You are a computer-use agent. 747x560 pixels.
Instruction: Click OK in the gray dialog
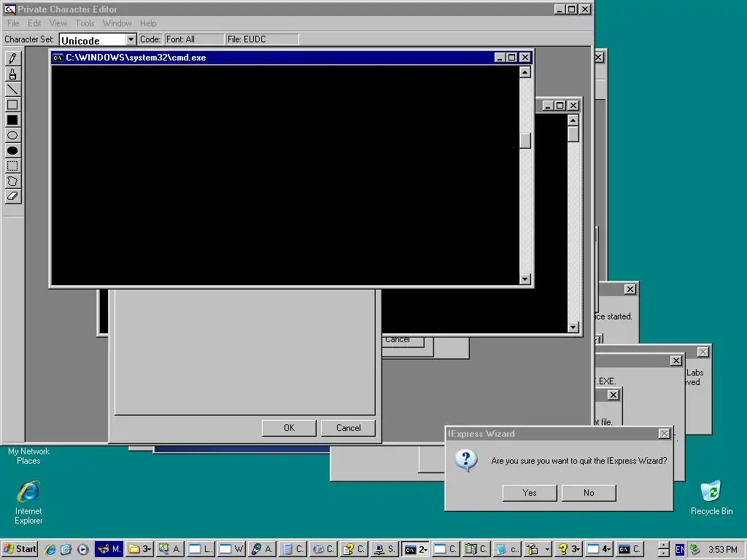289,427
